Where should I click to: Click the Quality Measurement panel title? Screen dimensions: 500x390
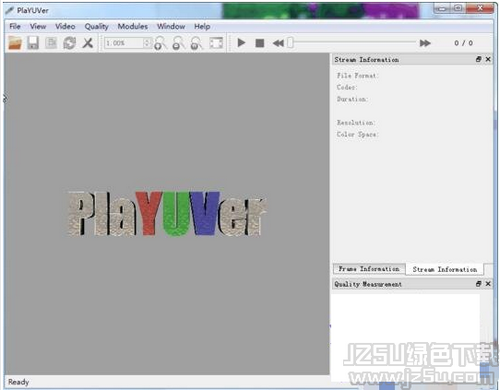pos(368,284)
